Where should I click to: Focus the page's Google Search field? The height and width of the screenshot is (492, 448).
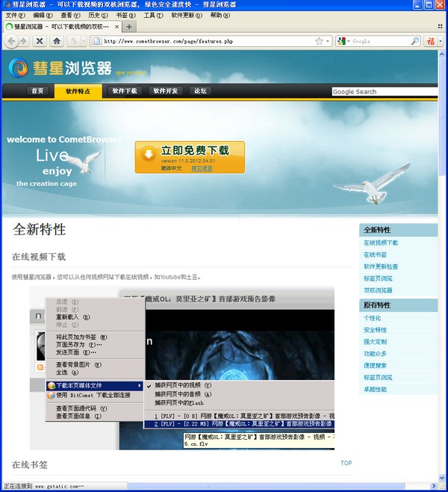pos(385,92)
